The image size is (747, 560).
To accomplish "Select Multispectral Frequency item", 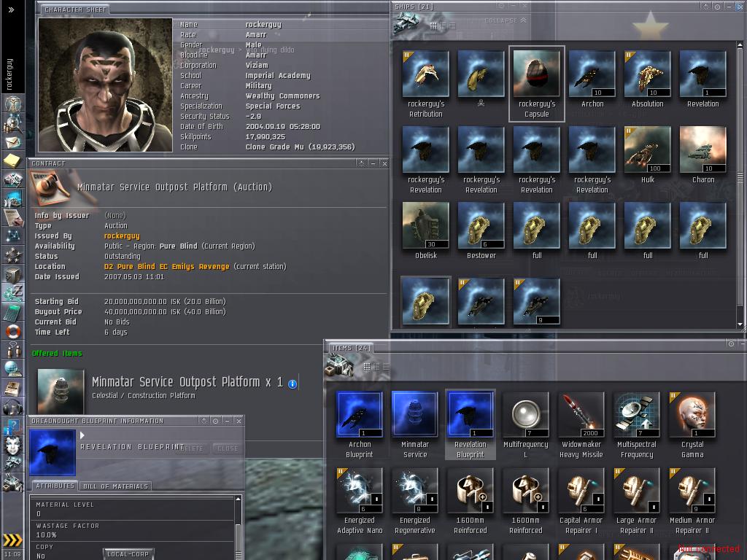I will coord(637,425).
